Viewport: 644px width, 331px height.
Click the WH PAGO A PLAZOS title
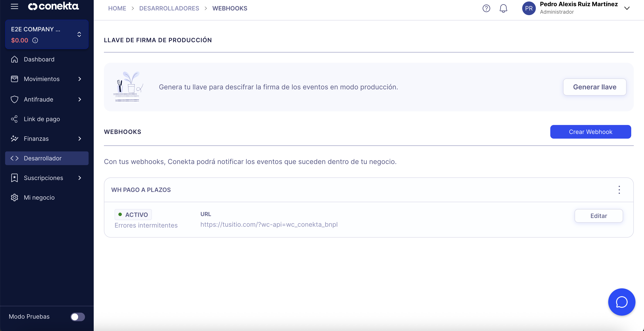[x=141, y=190]
